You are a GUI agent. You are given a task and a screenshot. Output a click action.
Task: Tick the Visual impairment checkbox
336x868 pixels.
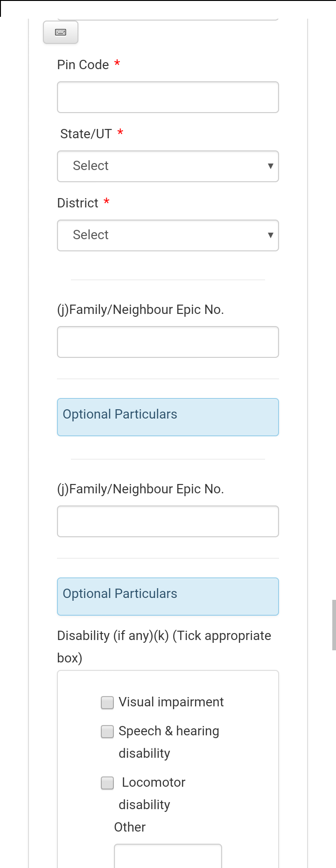[107, 703]
